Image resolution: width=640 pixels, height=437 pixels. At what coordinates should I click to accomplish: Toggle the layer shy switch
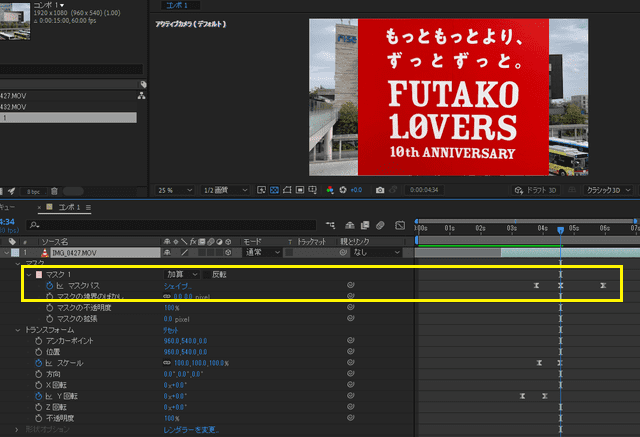(x=167, y=253)
